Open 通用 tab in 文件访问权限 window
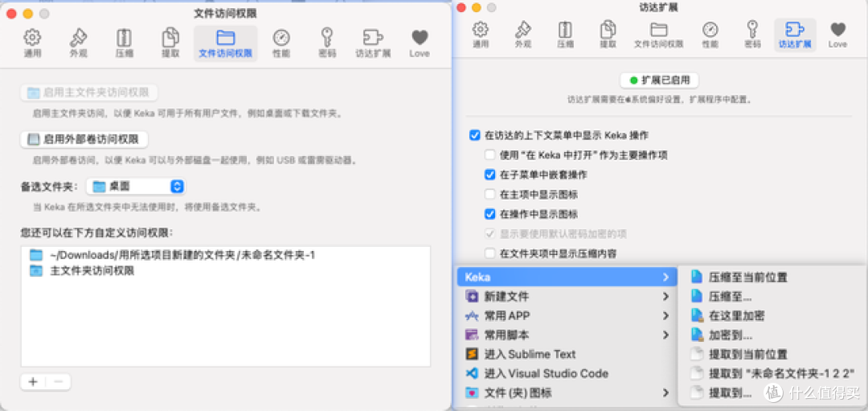868x411 pixels. pos(32,43)
